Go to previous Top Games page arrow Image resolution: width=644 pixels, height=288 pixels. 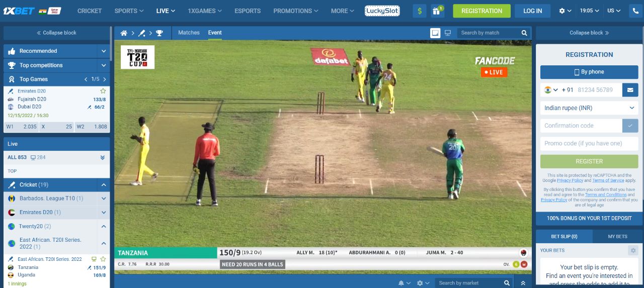point(86,79)
